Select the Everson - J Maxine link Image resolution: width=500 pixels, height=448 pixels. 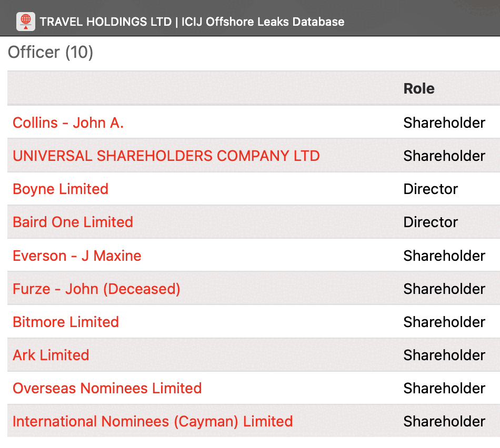77,256
